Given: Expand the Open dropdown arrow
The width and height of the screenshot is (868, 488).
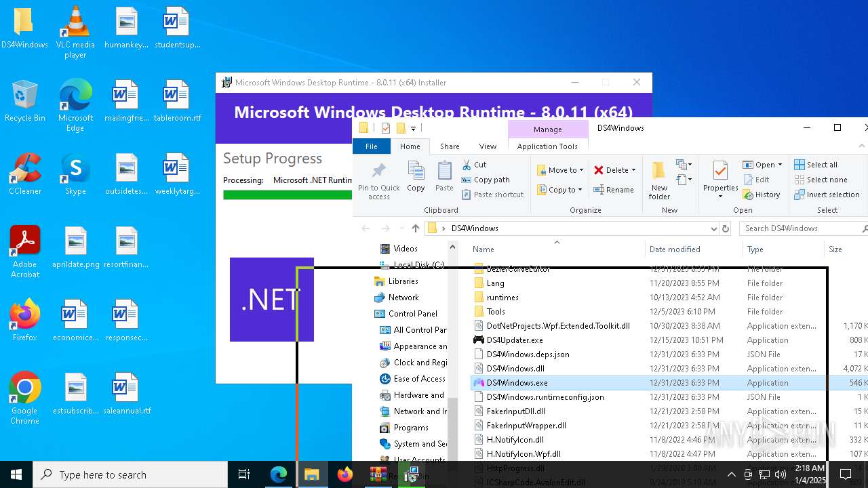Looking at the screenshot, I should (x=780, y=165).
